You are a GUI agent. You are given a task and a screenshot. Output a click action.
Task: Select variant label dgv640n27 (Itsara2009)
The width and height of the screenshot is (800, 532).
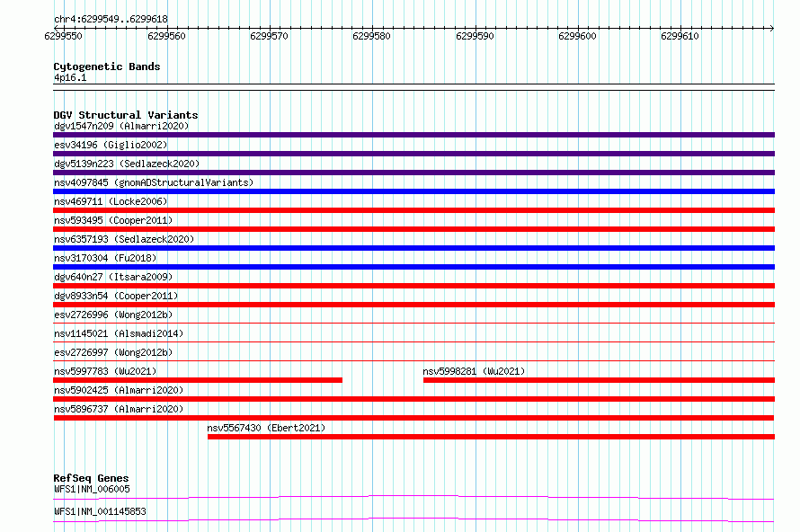point(113,277)
